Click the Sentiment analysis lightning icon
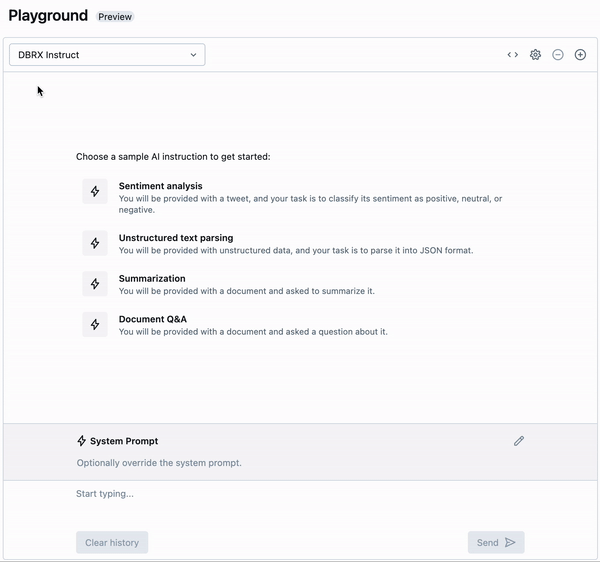 (x=95, y=191)
